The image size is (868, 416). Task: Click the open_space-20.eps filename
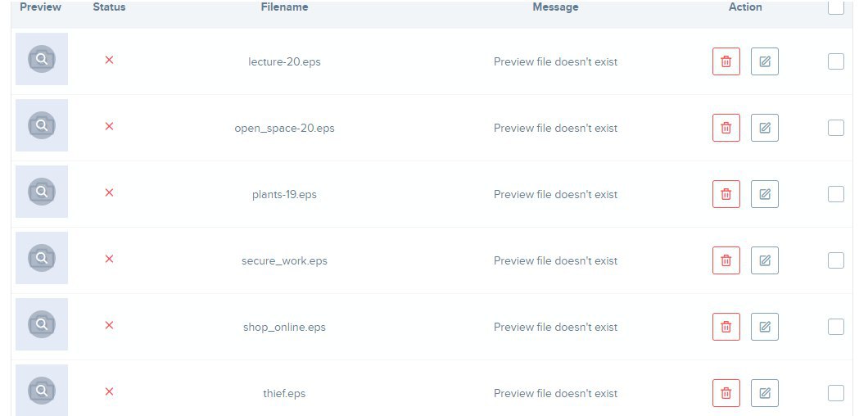284,128
